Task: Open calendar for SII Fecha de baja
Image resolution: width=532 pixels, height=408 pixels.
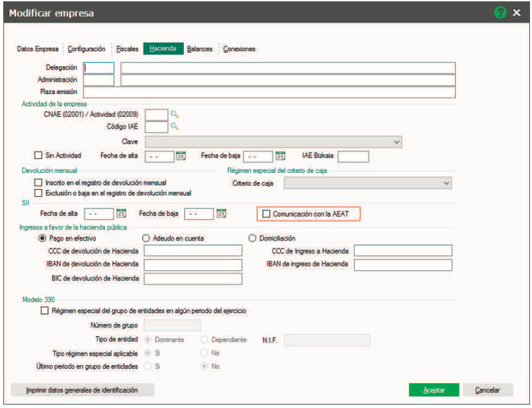Action: point(222,213)
